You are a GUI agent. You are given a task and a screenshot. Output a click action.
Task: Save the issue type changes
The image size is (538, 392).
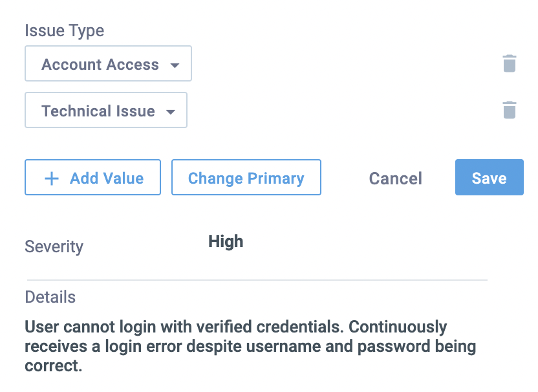[x=490, y=177]
